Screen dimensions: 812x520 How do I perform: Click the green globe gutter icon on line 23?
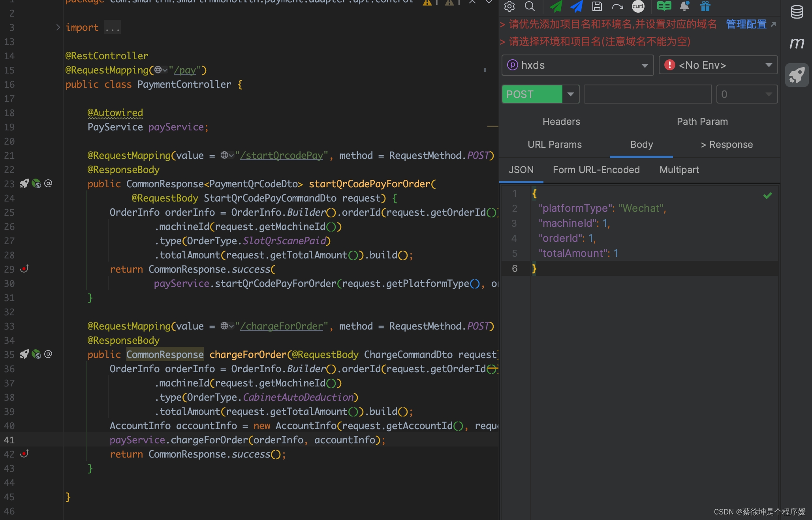coord(36,183)
